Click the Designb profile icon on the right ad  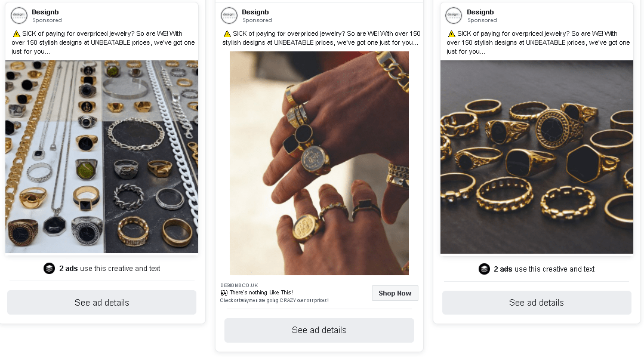[453, 15]
